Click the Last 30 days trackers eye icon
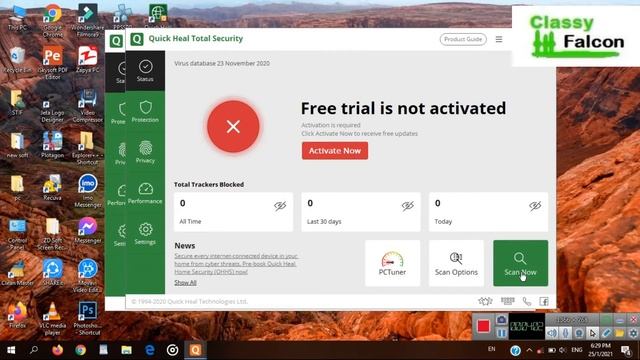 [407, 206]
